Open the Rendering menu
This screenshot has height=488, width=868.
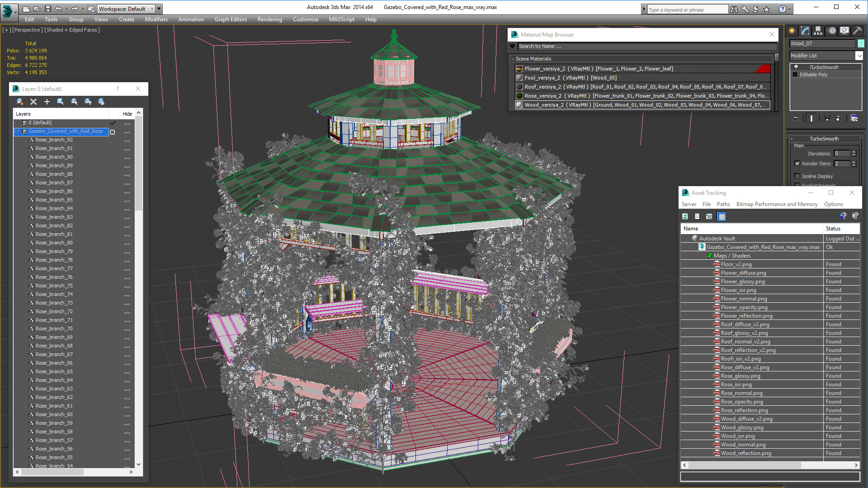pyautogui.click(x=269, y=19)
